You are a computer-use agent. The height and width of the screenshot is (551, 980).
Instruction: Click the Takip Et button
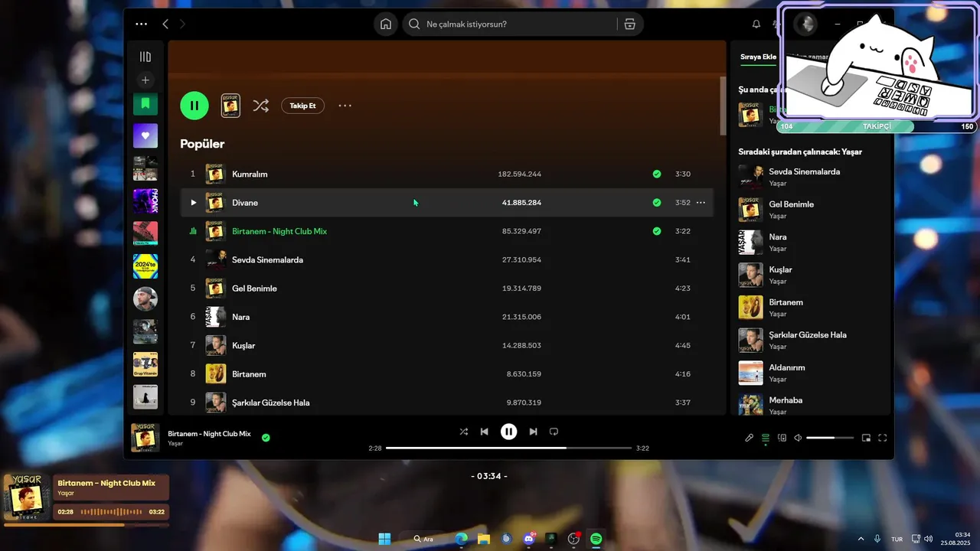click(x=302, y=106)
